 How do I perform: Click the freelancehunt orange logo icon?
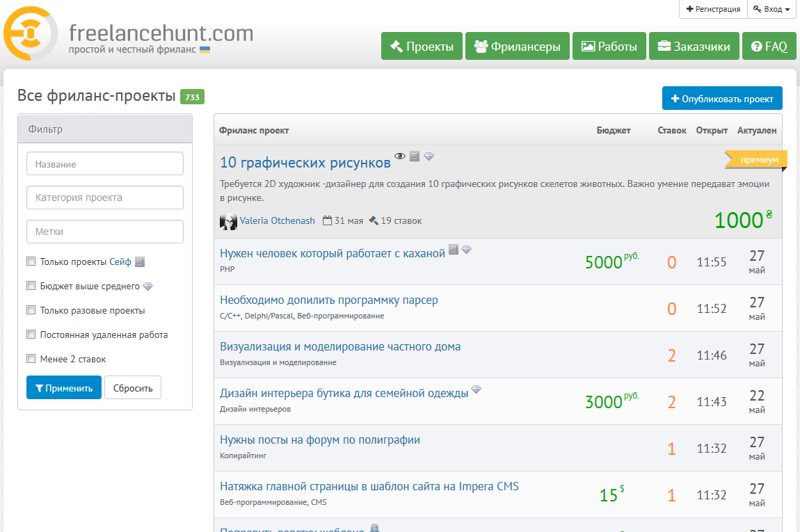click(x=31, y=34)
